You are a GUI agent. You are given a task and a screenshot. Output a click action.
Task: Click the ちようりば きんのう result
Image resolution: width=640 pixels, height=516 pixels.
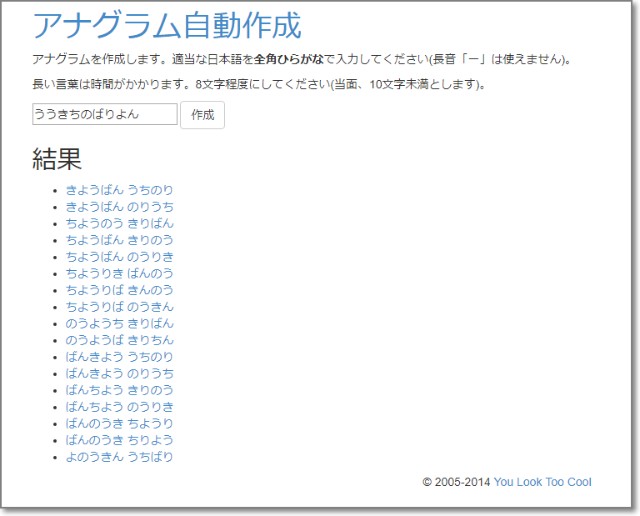pos(119,290)
